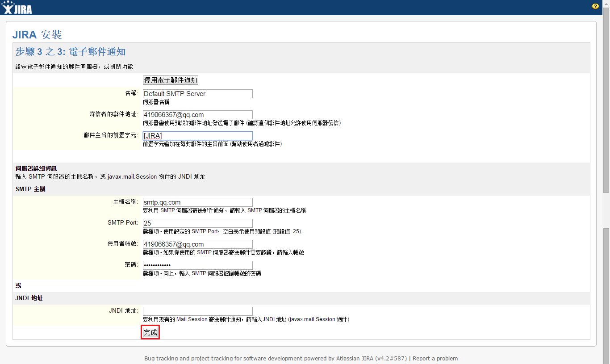
Task: Focus the 郵件主旨的前置字元 field containing [JIRA]
Action: [x=198, y=136]
